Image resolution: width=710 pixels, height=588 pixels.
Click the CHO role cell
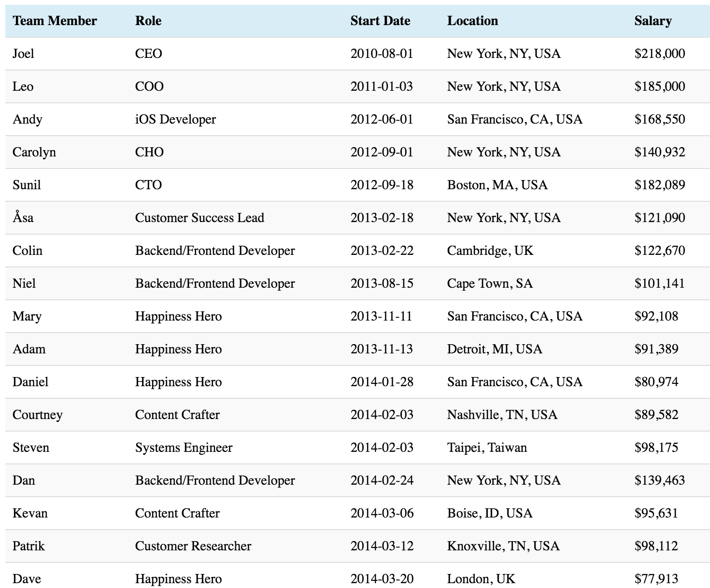149,152
